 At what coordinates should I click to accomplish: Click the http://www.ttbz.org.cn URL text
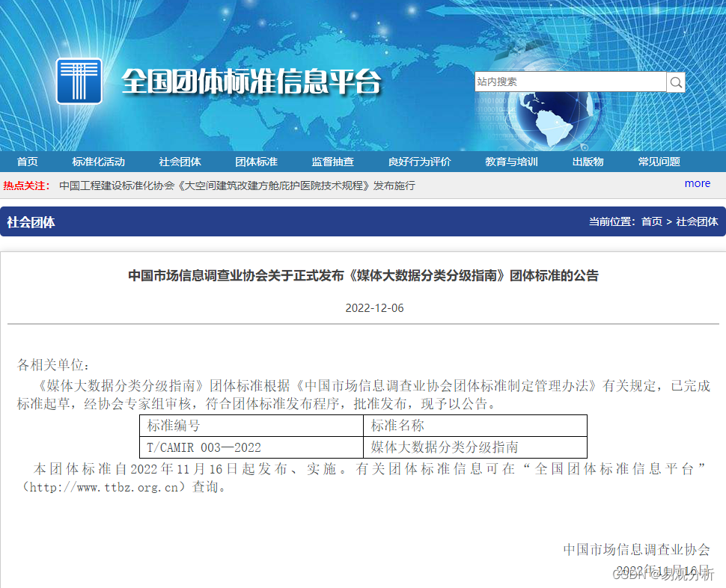pos(104,487)
